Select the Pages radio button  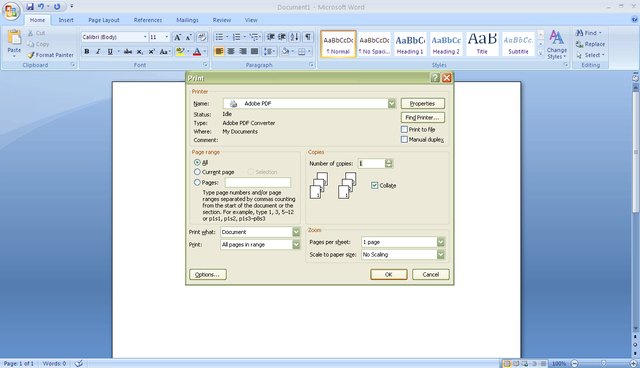tap(197, 182)
